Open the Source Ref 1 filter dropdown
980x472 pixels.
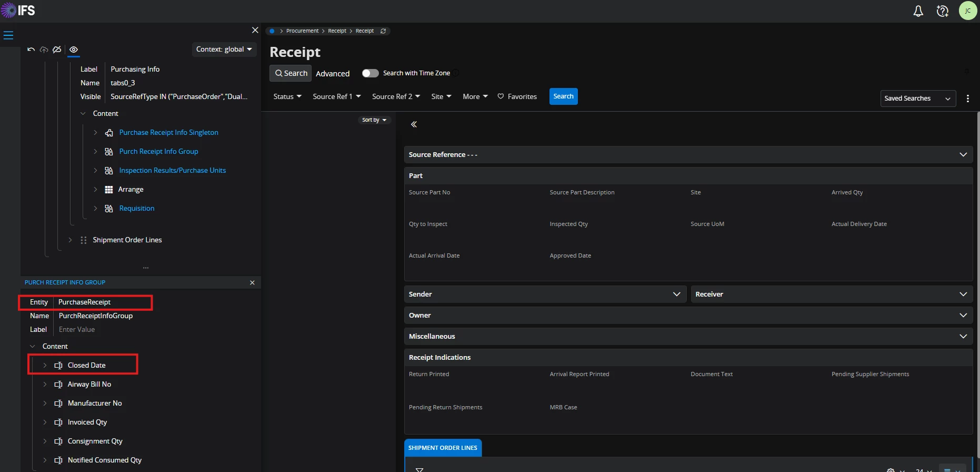(337, 96)
